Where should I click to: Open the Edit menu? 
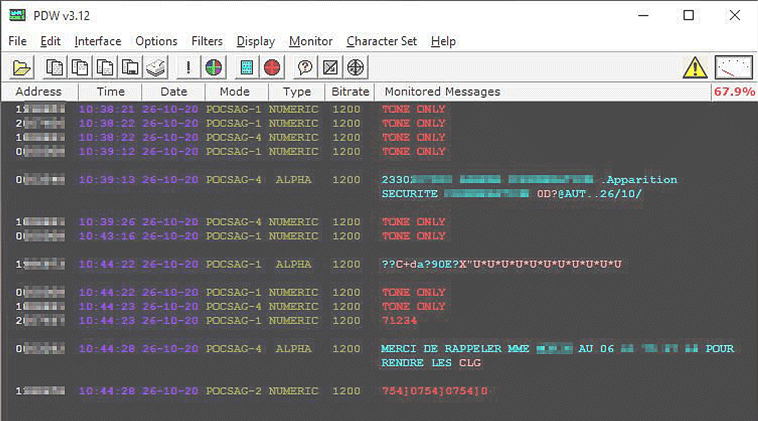tap(50, 41)
